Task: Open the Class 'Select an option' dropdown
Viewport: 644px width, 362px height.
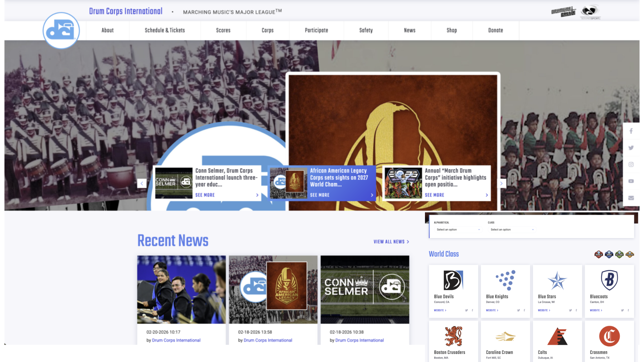Action: pyautogui.click(x=512, y=229)
